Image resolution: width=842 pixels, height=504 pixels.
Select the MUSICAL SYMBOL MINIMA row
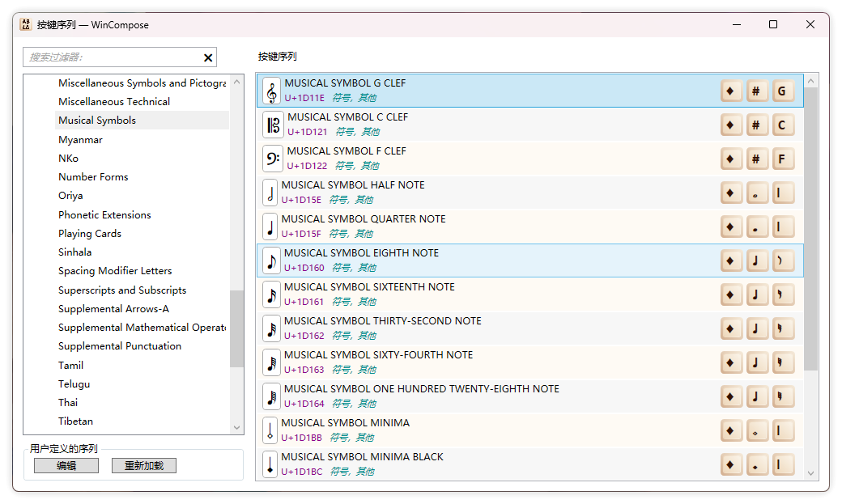coord(486,430)
